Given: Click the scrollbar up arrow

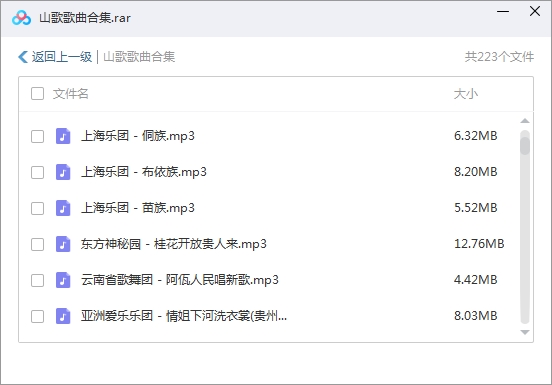Looking at the screenshot, I should pyautogui.click(x=525, y=121).
